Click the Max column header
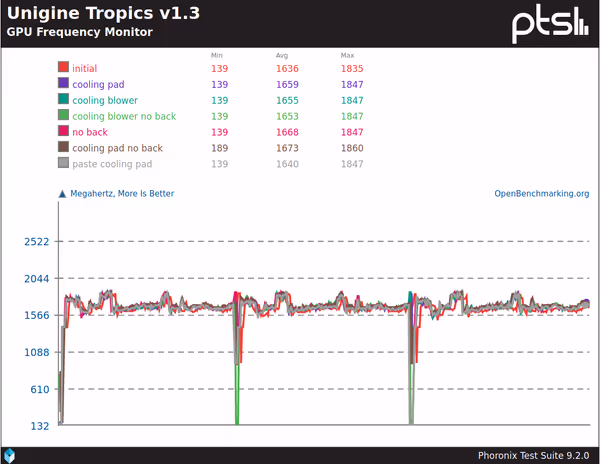The height and width of the screenshot is (464, 600). click(x=347, y=55)
